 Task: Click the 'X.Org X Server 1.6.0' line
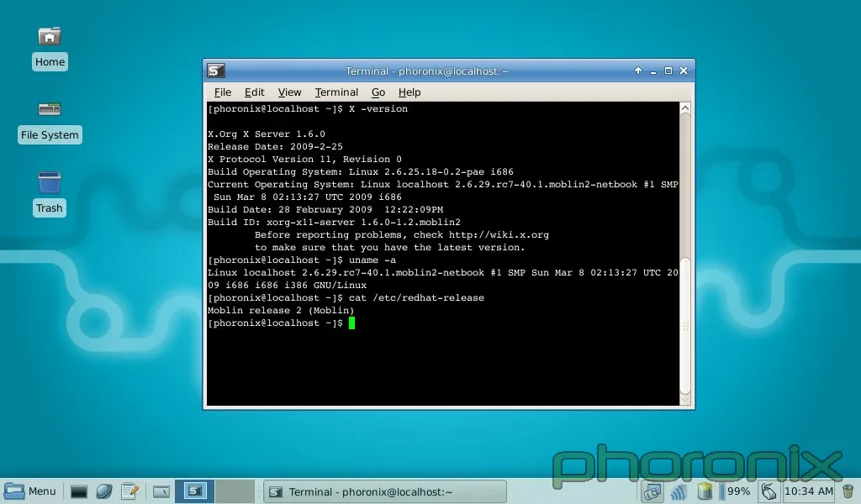click(267, 134)
